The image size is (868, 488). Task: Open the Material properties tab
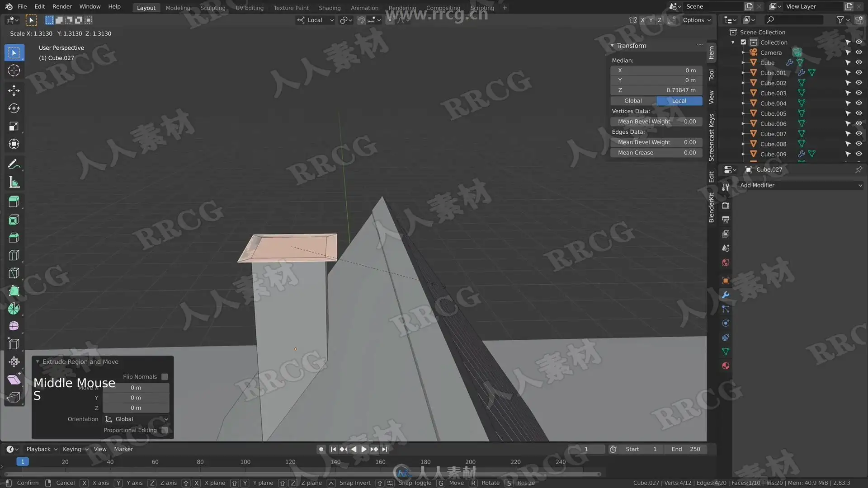pyautogui.click(x=726, y=366)
